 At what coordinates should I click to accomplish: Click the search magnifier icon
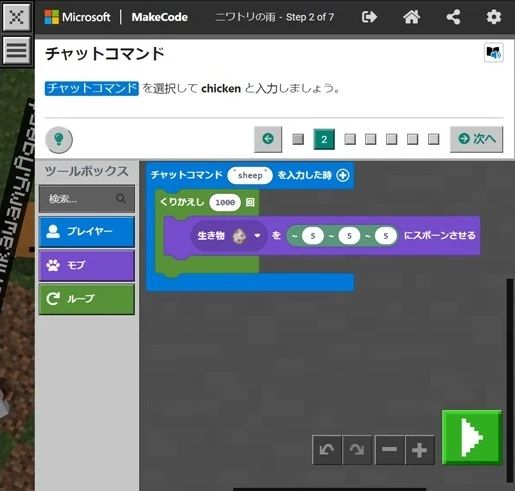(x=121, y=199)
